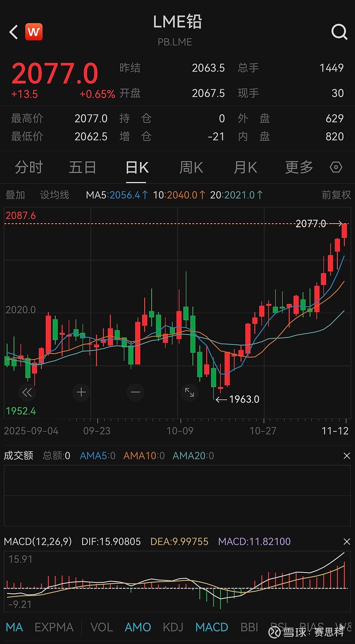
Task: Zoom in the chart with plus icon
Action: 81,392
